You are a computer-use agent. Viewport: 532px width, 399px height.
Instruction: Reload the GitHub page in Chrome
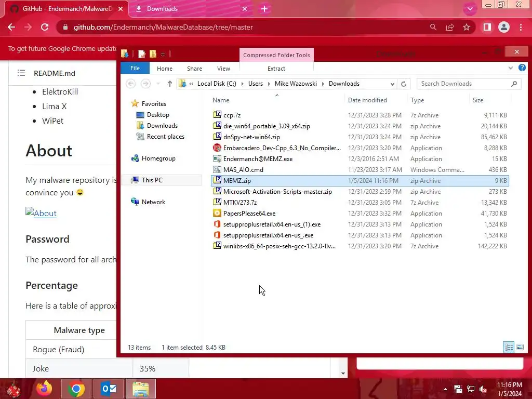(45, 27)
